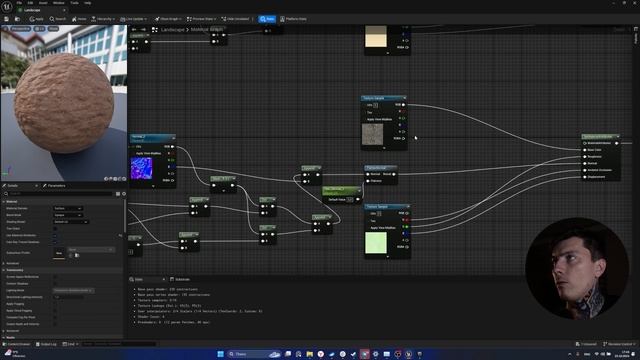Toggle the Two Sided checkbox
640x360 pixels.
pos(55,229)
